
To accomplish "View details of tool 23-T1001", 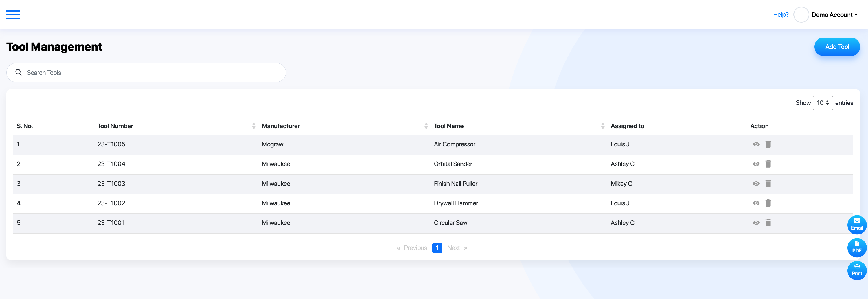I will [x=756, y=223].
